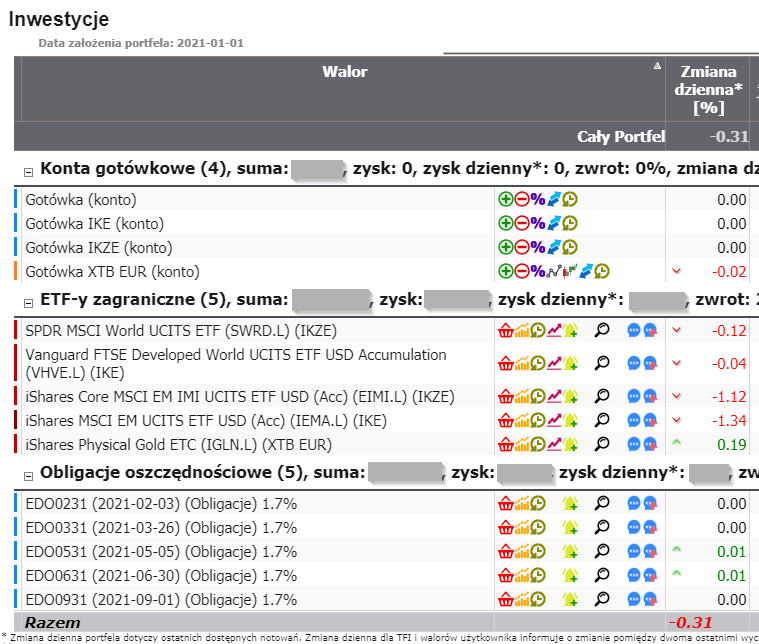Open candlestick chart icon for Gotówka XTB EUR
759x644 pixels.
click(x=570, y=271)
